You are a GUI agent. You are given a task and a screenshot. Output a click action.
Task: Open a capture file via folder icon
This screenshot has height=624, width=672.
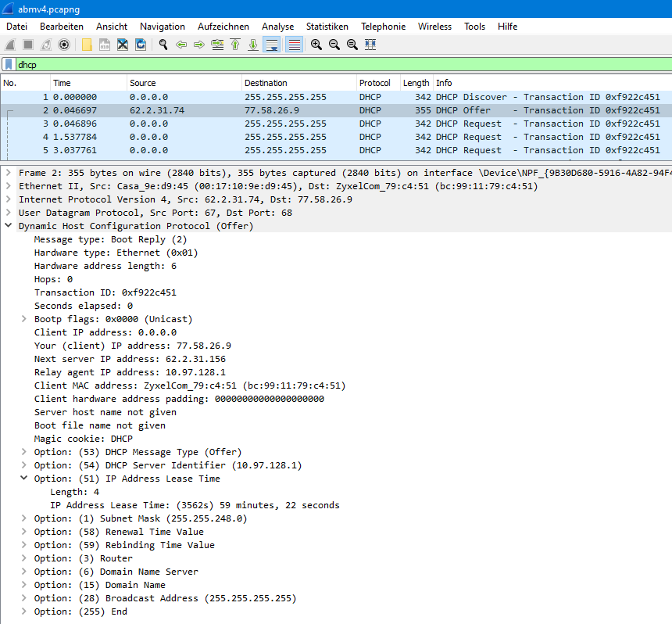[86, 45]
